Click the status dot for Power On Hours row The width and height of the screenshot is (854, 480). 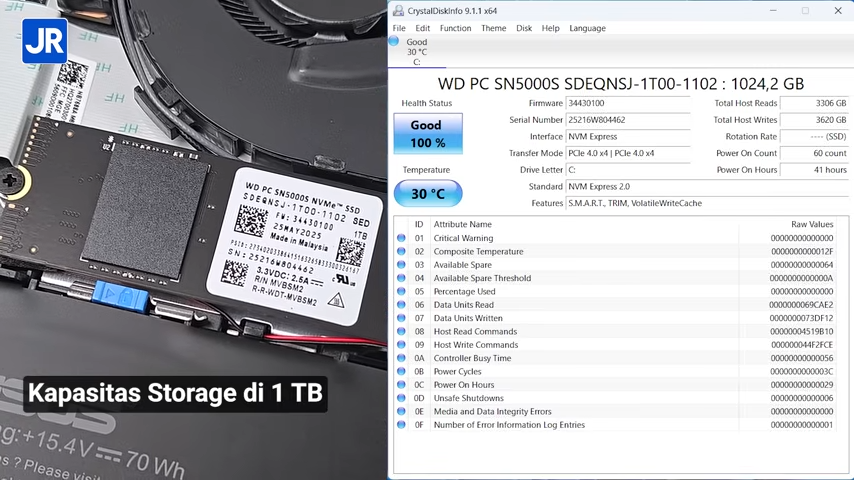[x=401, y=385]
